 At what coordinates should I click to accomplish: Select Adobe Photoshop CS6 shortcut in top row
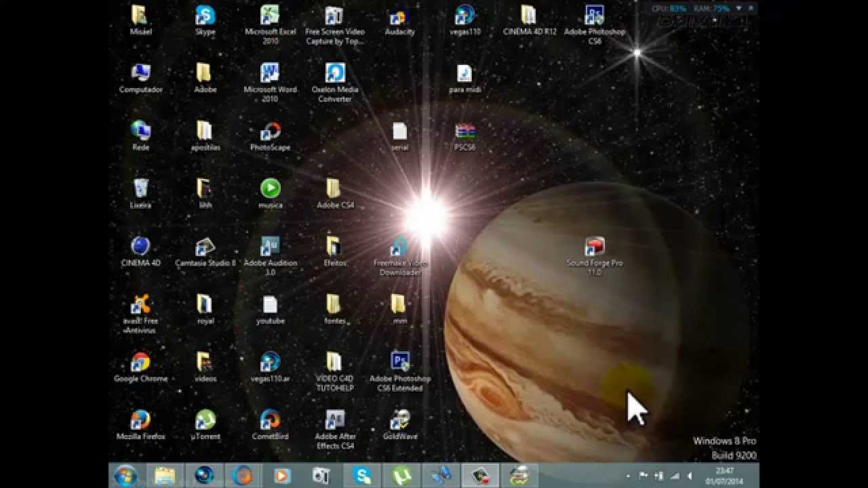click(x=595, y=25)
